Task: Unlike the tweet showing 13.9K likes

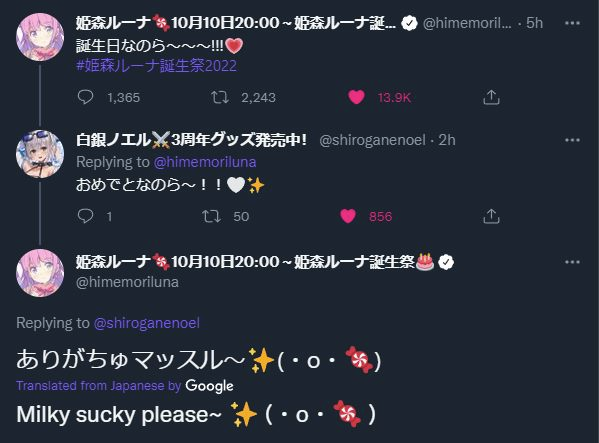Action: (x=356, y=97)
